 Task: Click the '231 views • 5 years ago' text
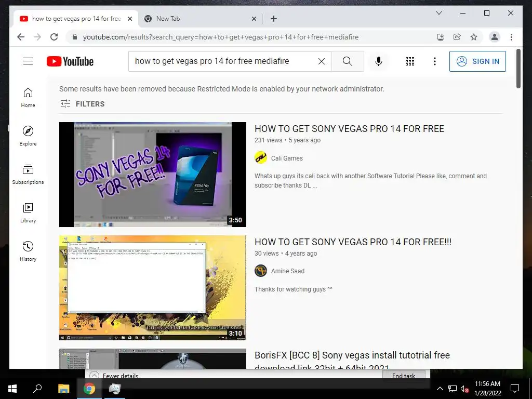287,140
